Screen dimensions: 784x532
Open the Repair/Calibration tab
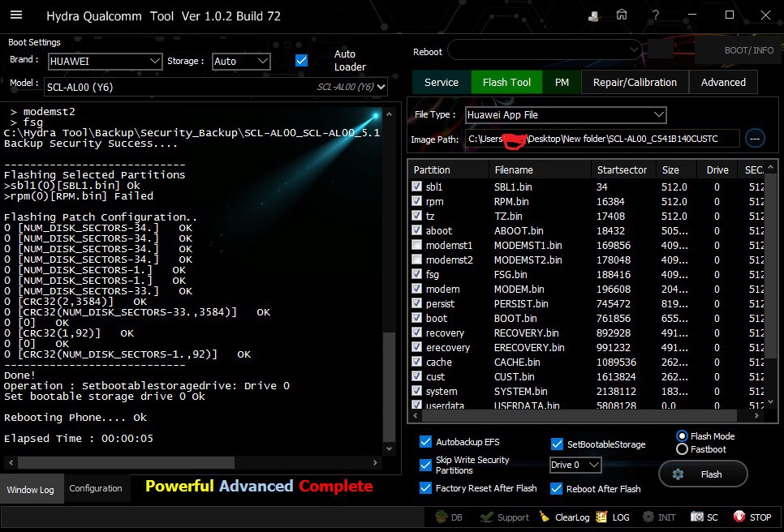tap(635, 82)
